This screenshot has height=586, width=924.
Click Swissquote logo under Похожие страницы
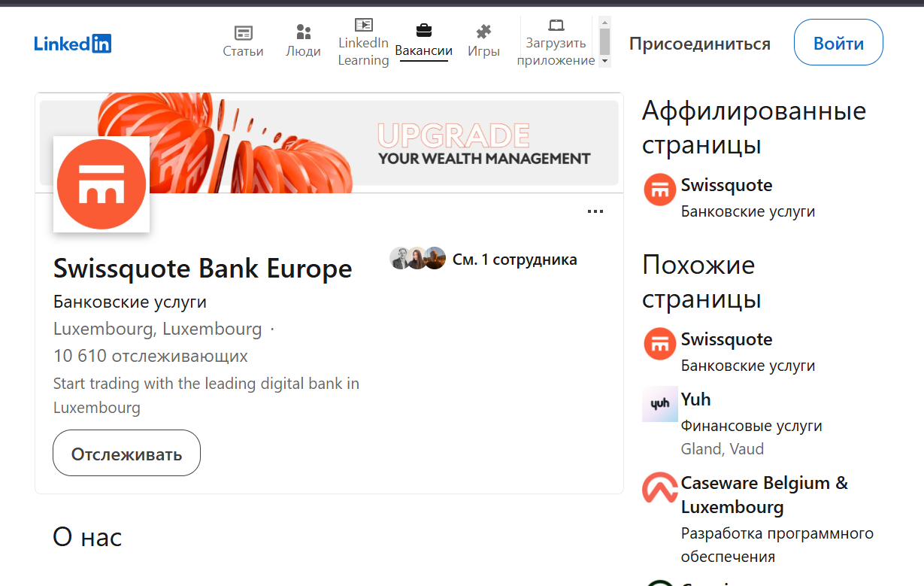point(659,344)
